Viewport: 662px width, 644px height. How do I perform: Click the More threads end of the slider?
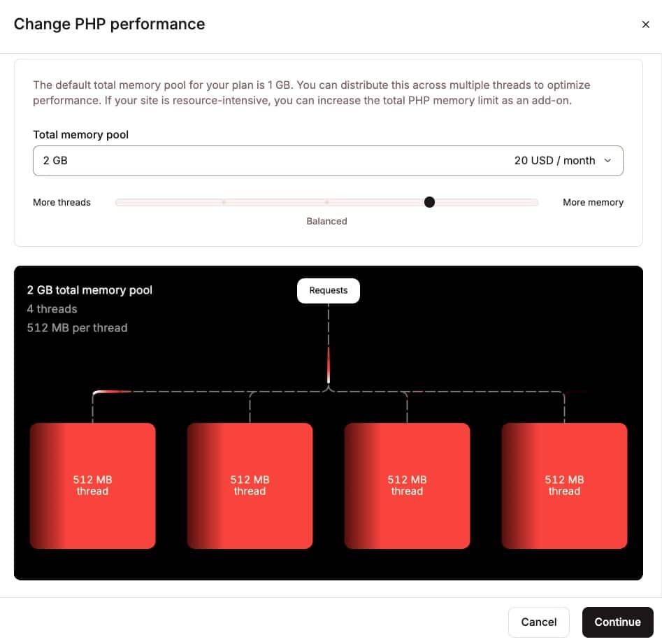(x=119, y=202)
